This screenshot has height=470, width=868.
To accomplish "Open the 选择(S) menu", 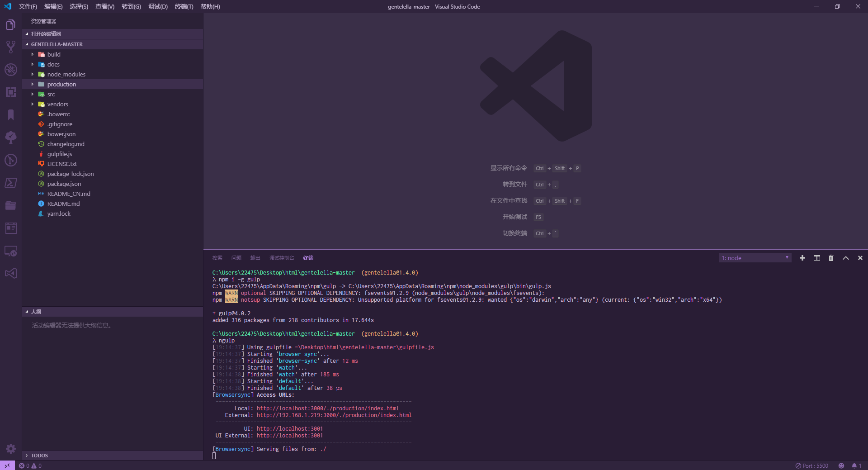I will click(x=79, y=6).
